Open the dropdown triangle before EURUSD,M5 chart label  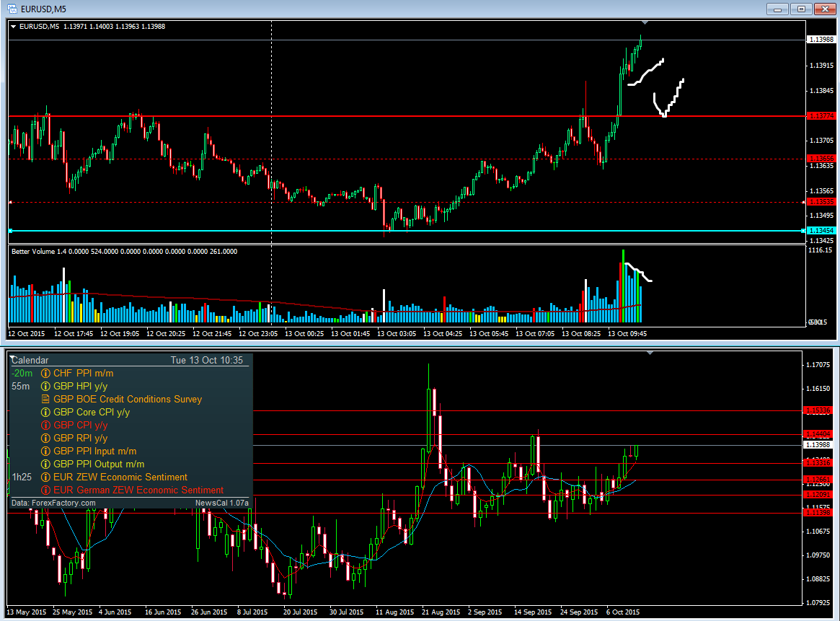point(13,26)
